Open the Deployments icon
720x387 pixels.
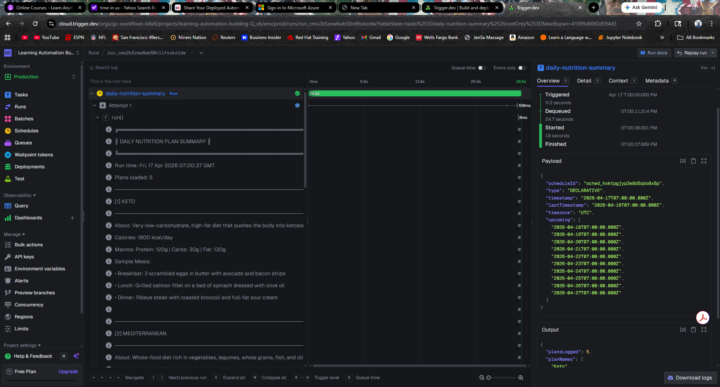coord(8,167)
